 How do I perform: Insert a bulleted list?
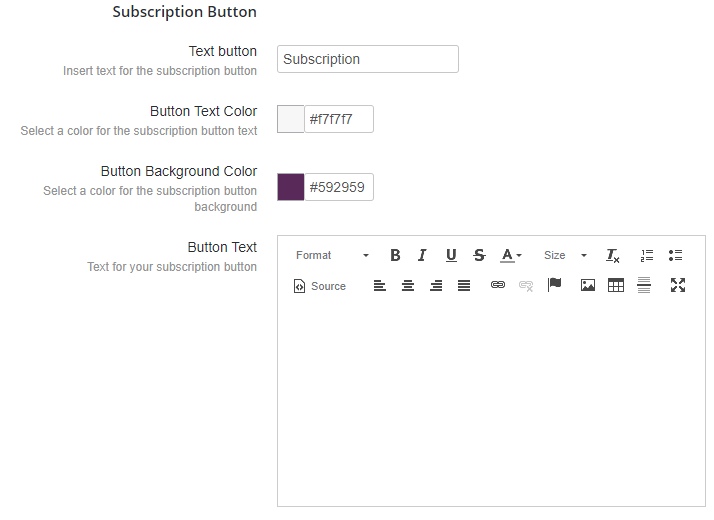coord(675,255)
